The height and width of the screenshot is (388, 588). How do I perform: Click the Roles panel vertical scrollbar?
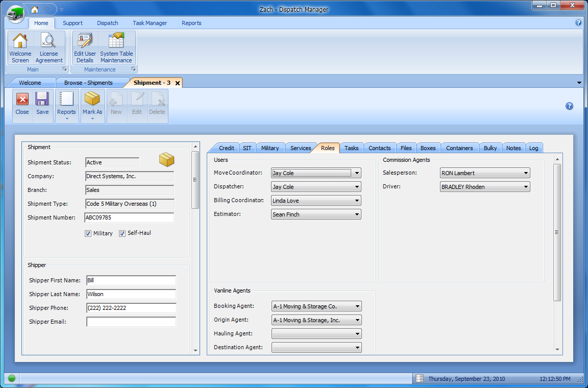tap(557, 232)
